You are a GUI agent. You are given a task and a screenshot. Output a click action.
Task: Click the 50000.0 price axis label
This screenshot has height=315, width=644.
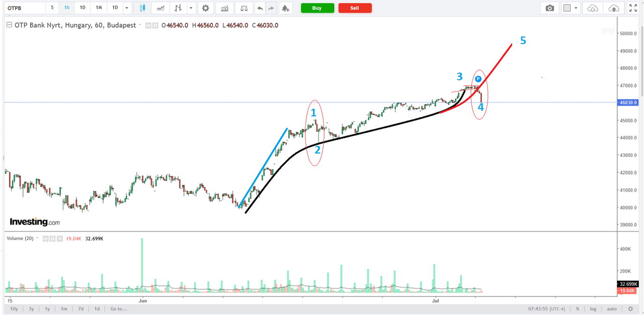(x=628, y=34)
